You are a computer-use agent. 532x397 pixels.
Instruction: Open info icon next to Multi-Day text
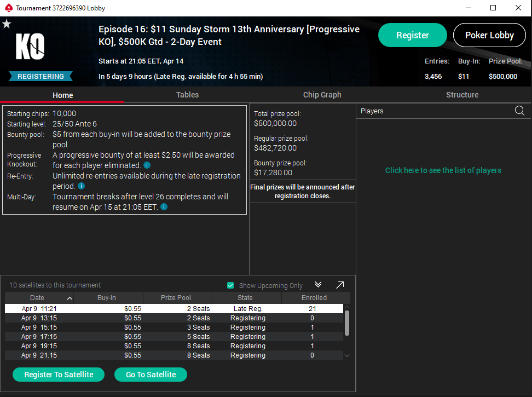tap(164, 206)
